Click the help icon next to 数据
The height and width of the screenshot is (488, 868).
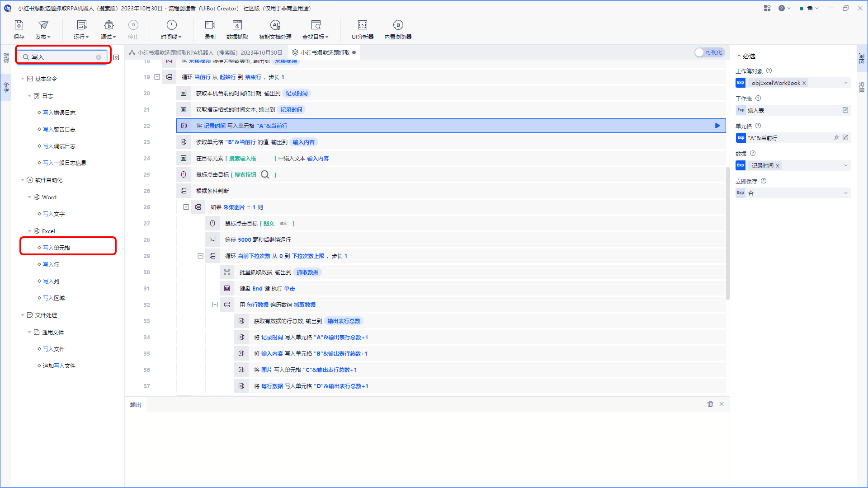pos(753,154)
